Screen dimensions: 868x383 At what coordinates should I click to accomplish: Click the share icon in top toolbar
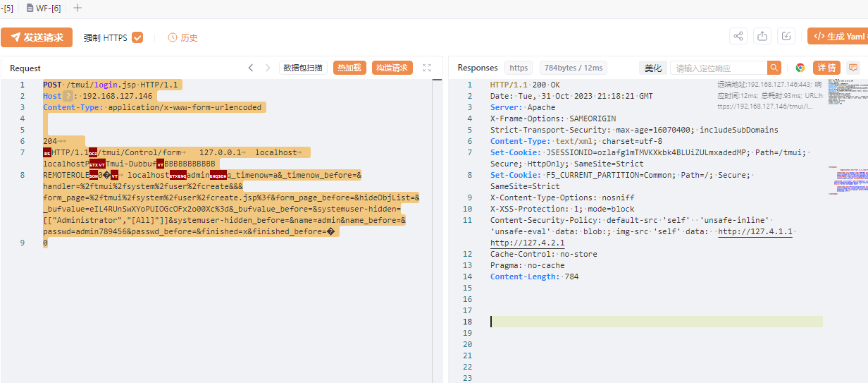point(738,37)
